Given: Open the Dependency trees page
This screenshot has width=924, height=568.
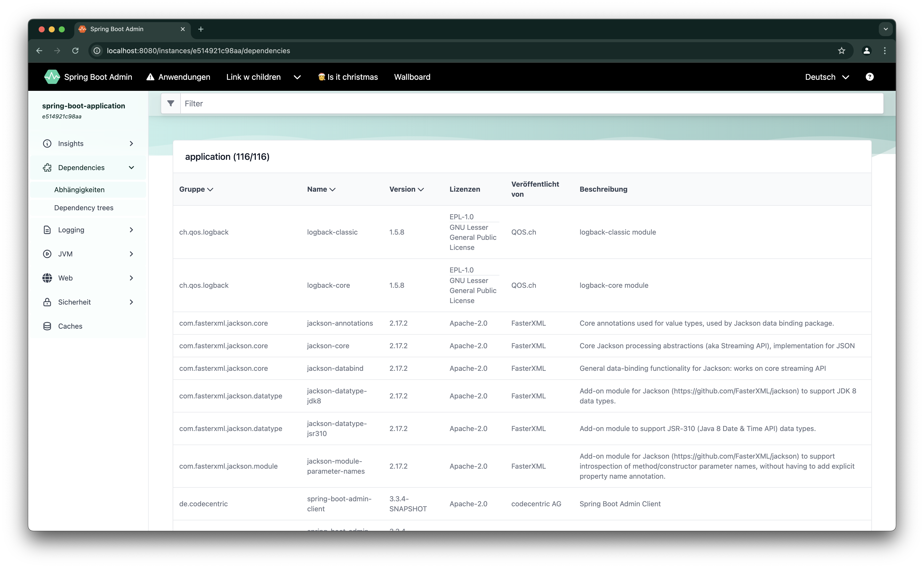Looking at the screenshot, I should pos(83,207).
